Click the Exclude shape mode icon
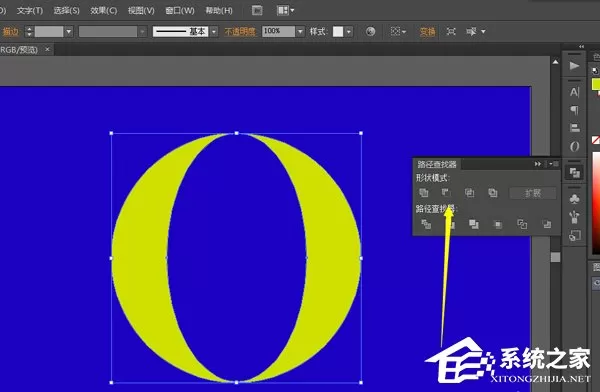This screenshot has width=600, height=392. (x=493, y=193)
